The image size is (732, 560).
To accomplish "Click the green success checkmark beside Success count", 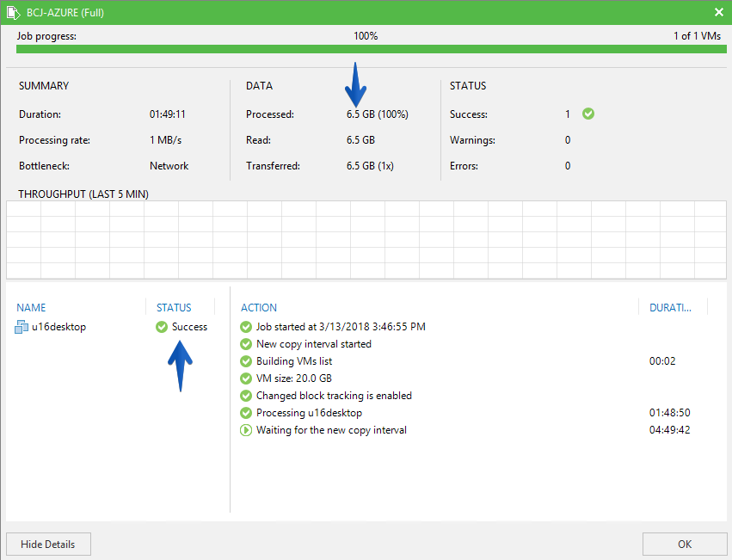I will tap(588, 114).
